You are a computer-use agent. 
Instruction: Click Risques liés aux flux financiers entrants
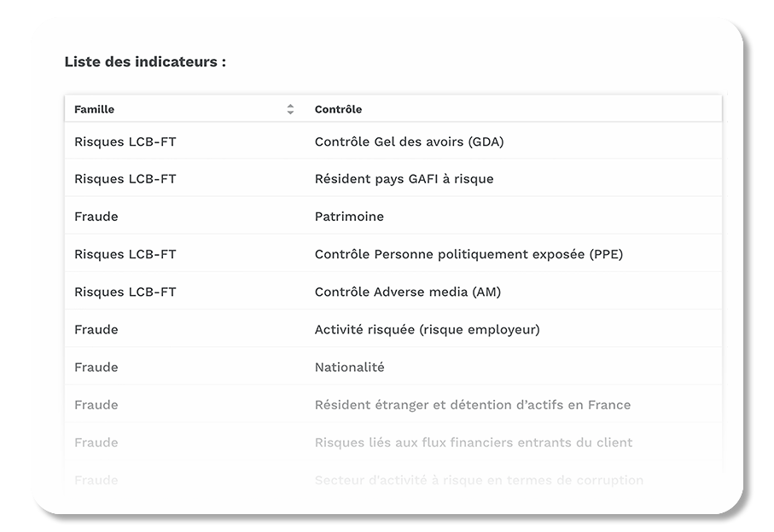click(472, 442)
